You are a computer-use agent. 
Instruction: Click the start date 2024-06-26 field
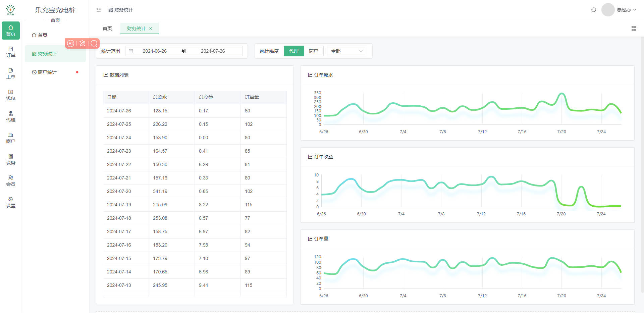pos(155,51)
